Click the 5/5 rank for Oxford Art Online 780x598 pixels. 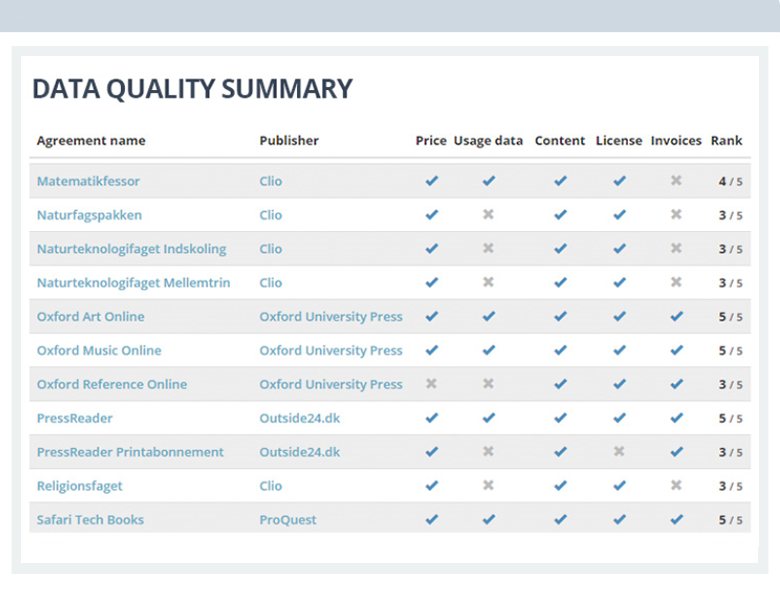pyautogui.click(x=730, y=317)
